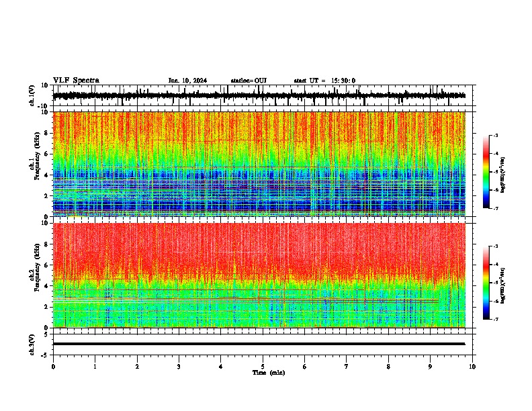Click the ch.2 spectrogram color scale bar
Image resolution: width=532 pixels, height=411 pixels.
coord(486,283)
